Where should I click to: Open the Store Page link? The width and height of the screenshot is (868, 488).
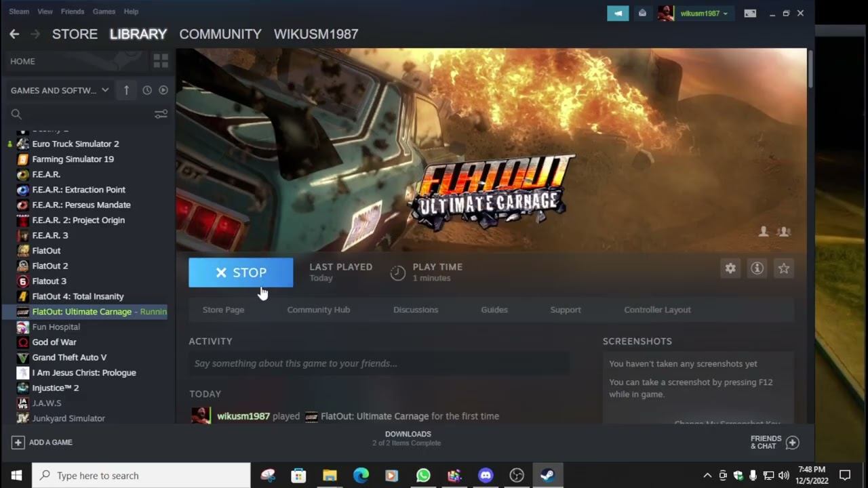[x=223, y=310]
